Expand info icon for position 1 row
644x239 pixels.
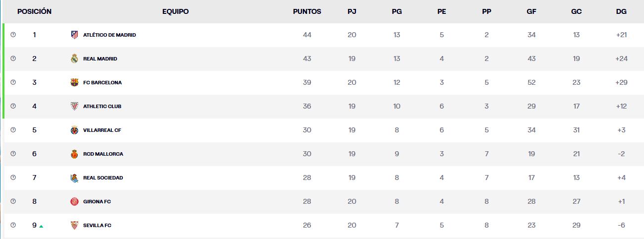13,35
